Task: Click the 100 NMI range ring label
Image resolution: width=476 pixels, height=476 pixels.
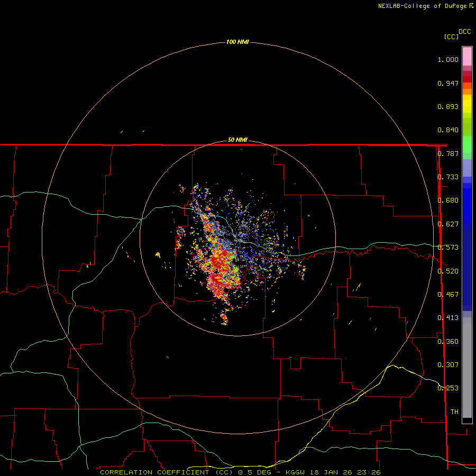Action: pos(237,42)
